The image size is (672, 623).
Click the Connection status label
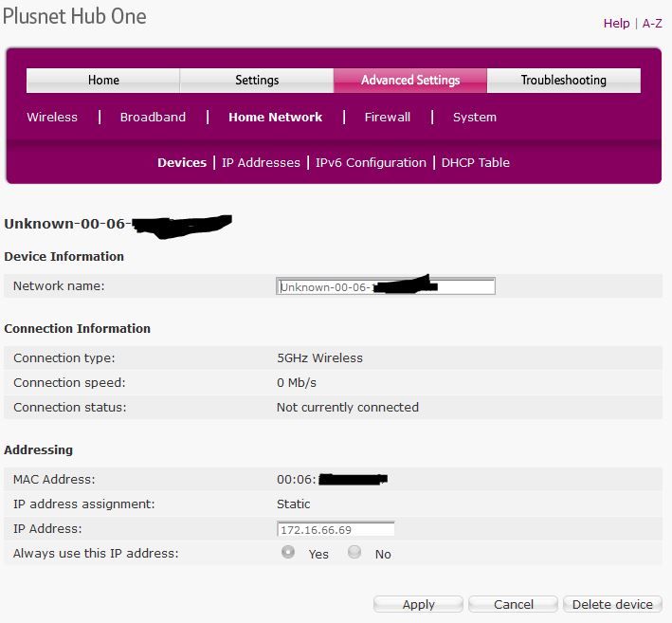(70, 408)
